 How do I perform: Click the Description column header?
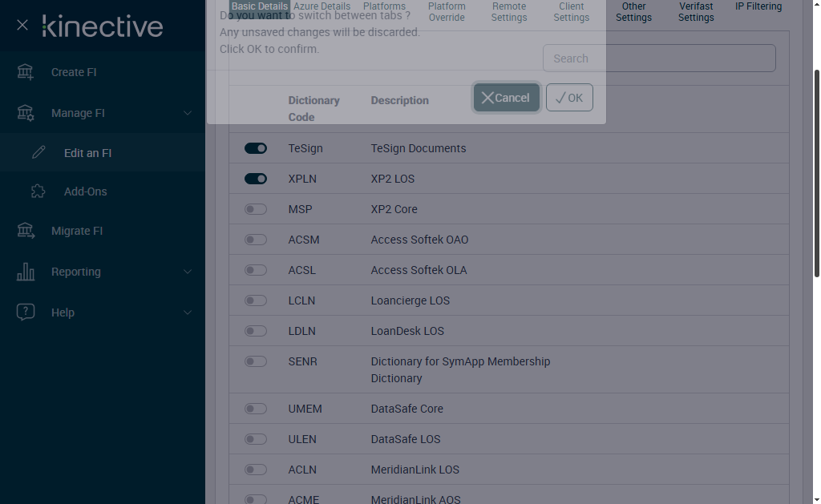point(399,100)
